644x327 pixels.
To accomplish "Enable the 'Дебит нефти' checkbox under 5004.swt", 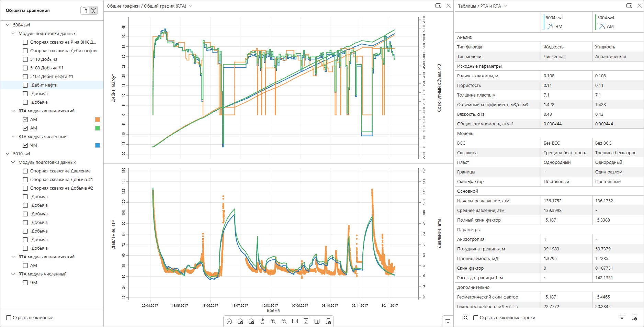I will click(x=25, y=85).
